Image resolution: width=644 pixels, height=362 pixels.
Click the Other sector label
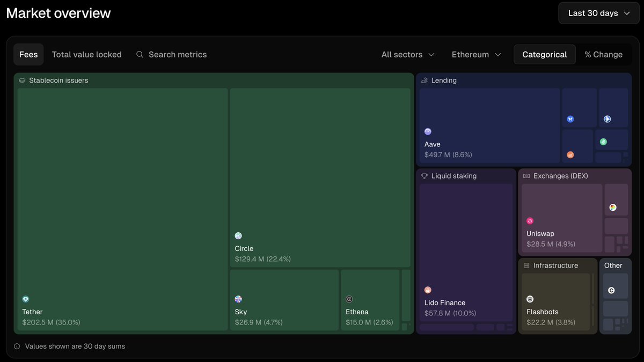[x=613, y=265]
